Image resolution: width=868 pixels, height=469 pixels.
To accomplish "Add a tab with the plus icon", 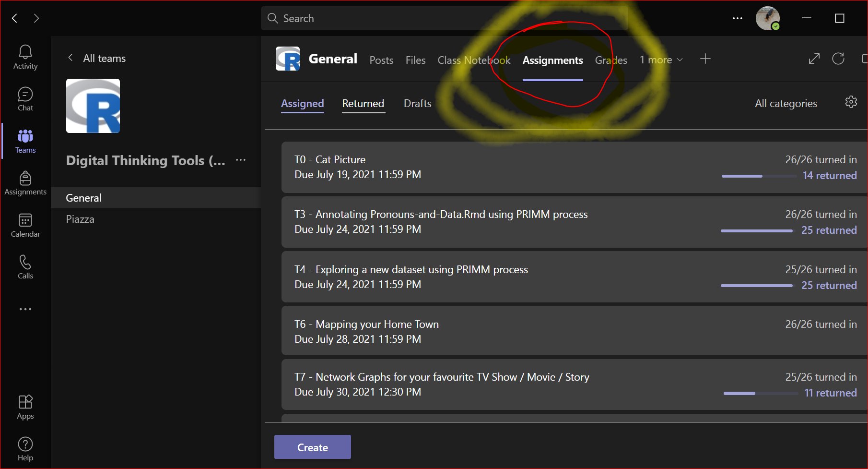I will [705, 59].
